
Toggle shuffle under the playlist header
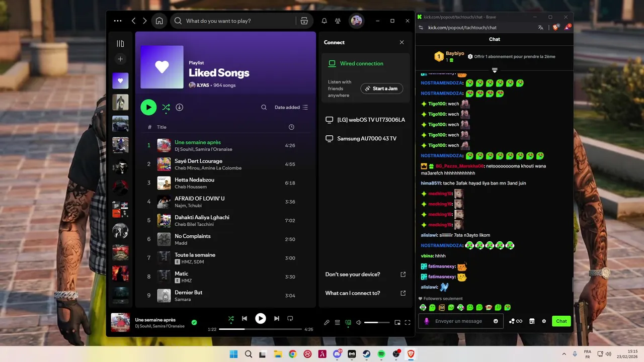(x=166, y=107)
